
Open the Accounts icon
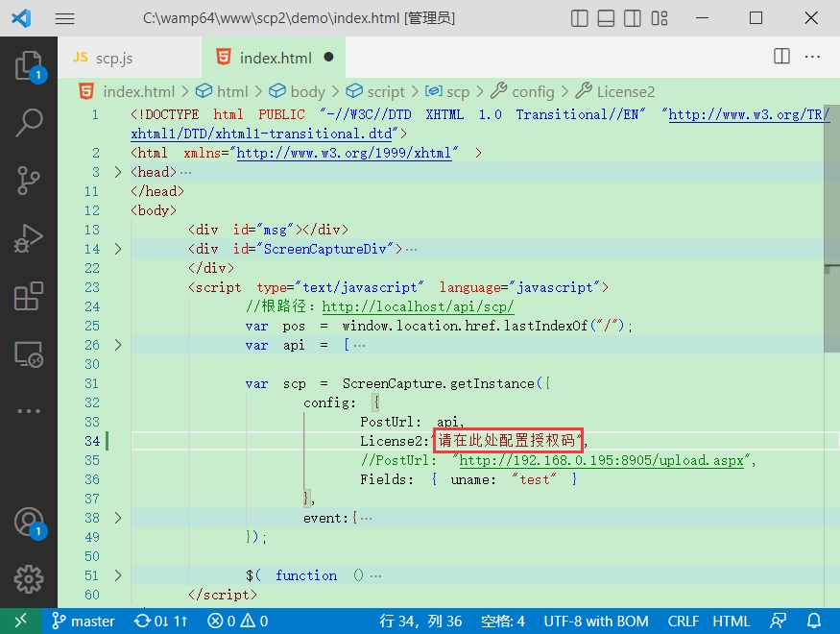tap(28, 522)
